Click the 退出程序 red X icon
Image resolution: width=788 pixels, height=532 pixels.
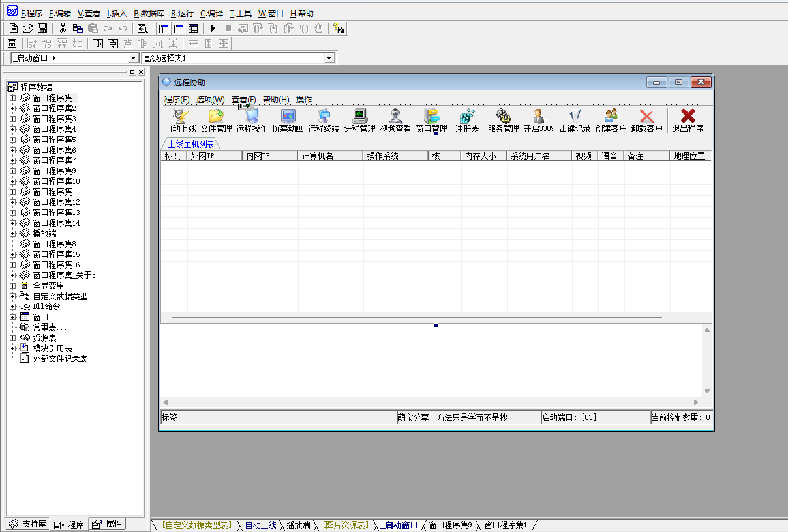coord(688,117)
